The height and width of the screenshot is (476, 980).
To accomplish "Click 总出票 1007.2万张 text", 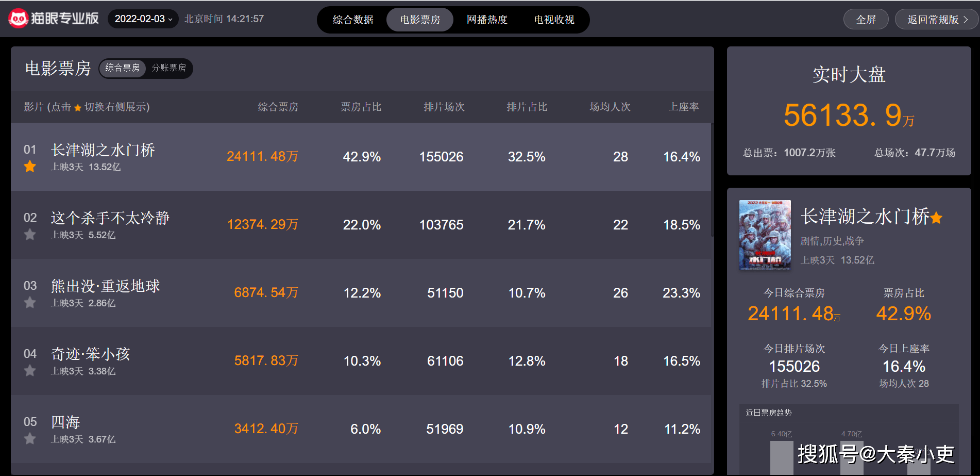I will point(789,153).
